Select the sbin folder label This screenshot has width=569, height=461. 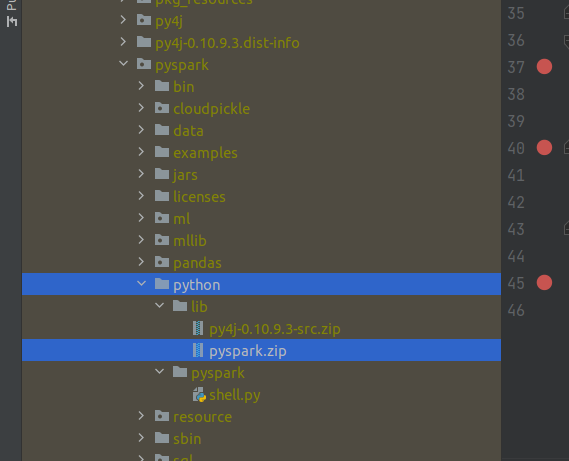point(187,439)
